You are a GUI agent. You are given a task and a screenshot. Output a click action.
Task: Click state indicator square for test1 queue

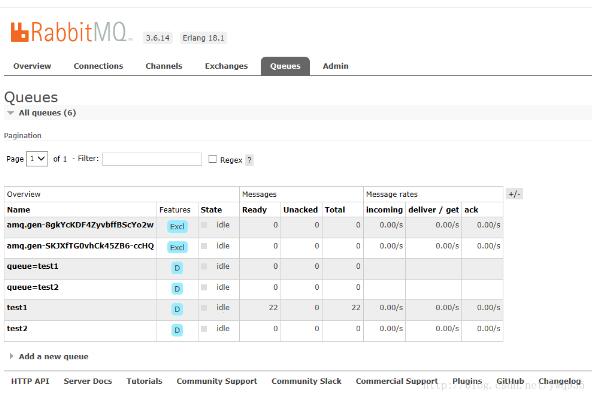tap(204, 308)
